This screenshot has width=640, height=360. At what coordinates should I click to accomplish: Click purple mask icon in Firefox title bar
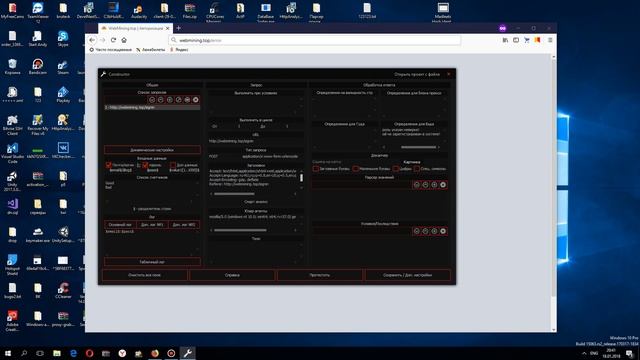click(502, 28)
